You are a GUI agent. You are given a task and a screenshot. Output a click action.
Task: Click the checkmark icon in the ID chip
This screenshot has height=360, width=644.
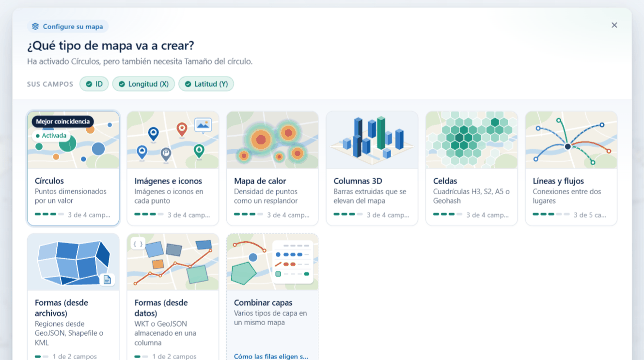click(x=89, y=84)
